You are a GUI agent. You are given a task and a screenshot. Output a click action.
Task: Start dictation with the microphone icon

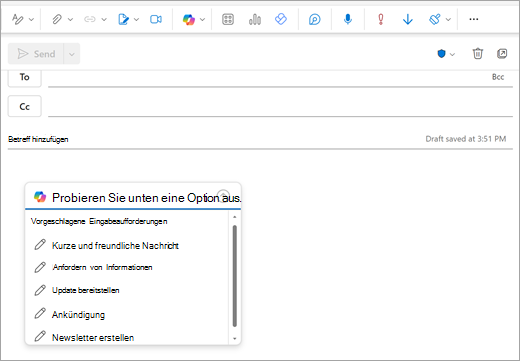348,19
